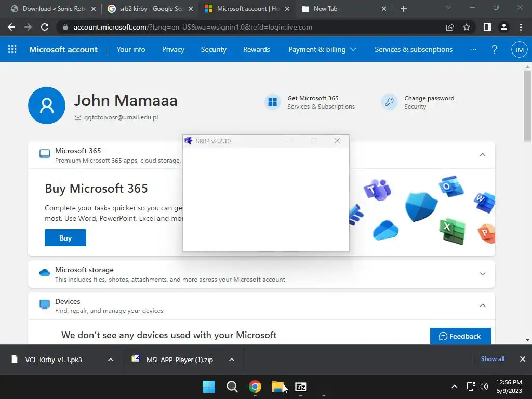Expand the Microsoft storage section
This screenshot has height=399, width=532.
tap(483, 274)
